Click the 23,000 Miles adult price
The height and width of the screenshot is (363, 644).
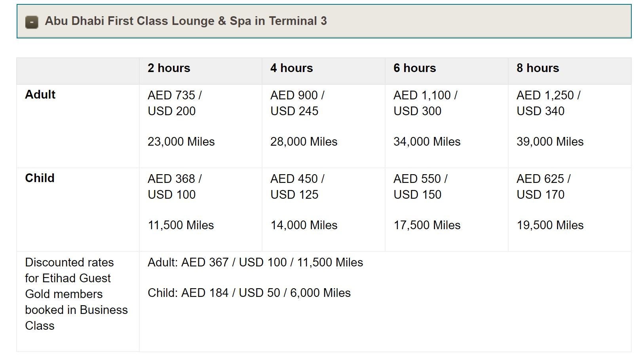pos(181,142)
